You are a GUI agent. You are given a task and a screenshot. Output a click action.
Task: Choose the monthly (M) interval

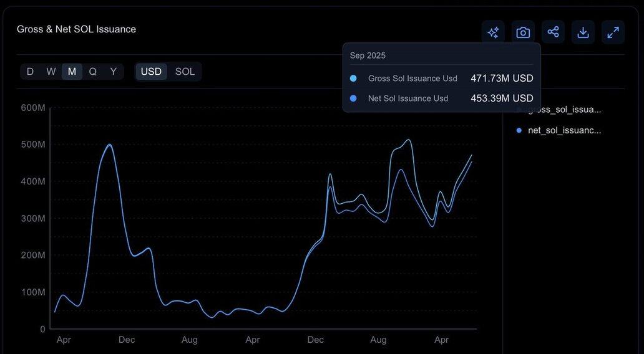tap(72, 72)
